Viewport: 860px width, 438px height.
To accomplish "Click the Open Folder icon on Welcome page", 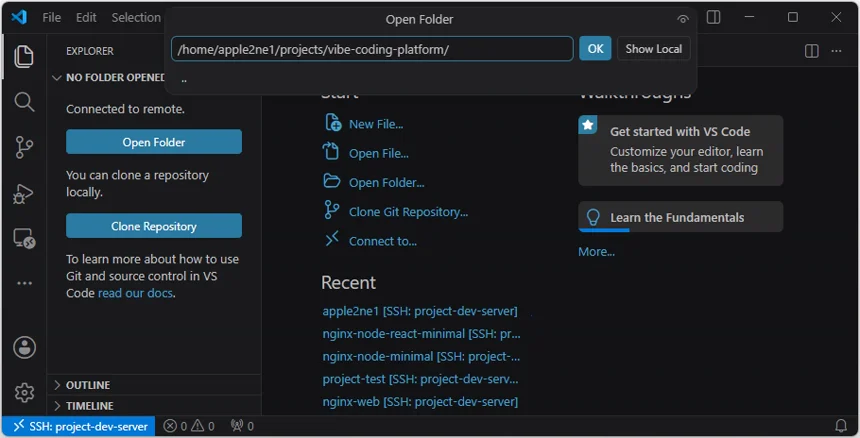I will [x=331, y=181].
